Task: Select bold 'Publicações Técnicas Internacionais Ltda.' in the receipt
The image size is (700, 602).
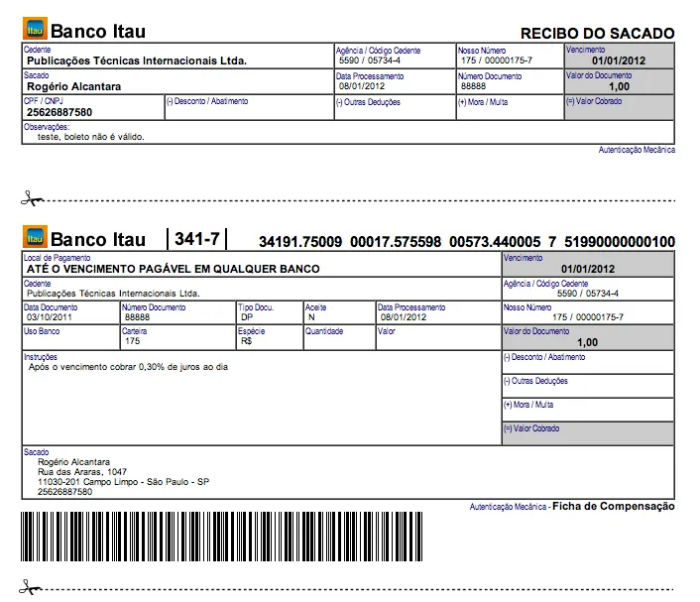Action: pos(137,60)
